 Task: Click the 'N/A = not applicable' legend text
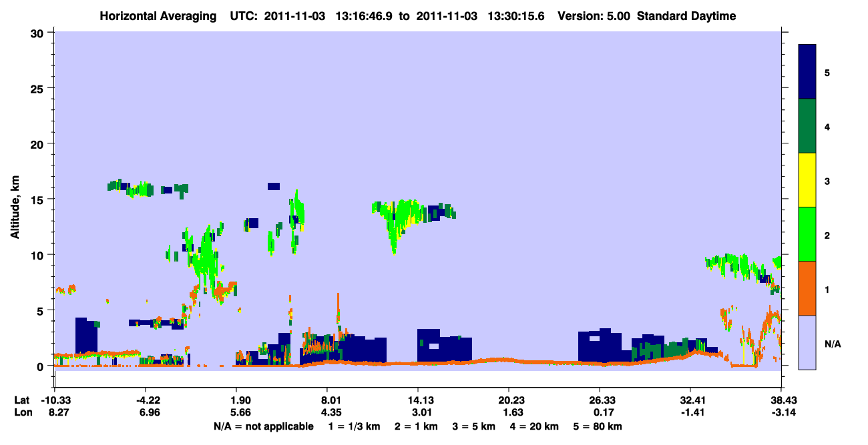point(263,426)
